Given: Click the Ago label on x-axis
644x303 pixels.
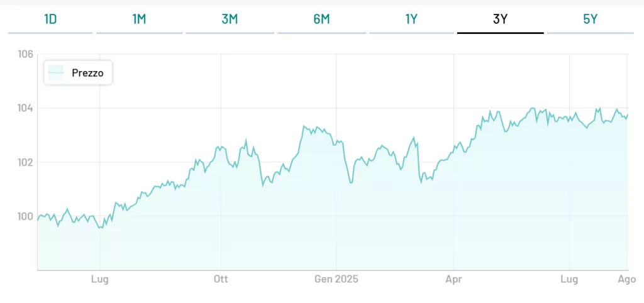Looking at the screenshot, I should [627, 279].
